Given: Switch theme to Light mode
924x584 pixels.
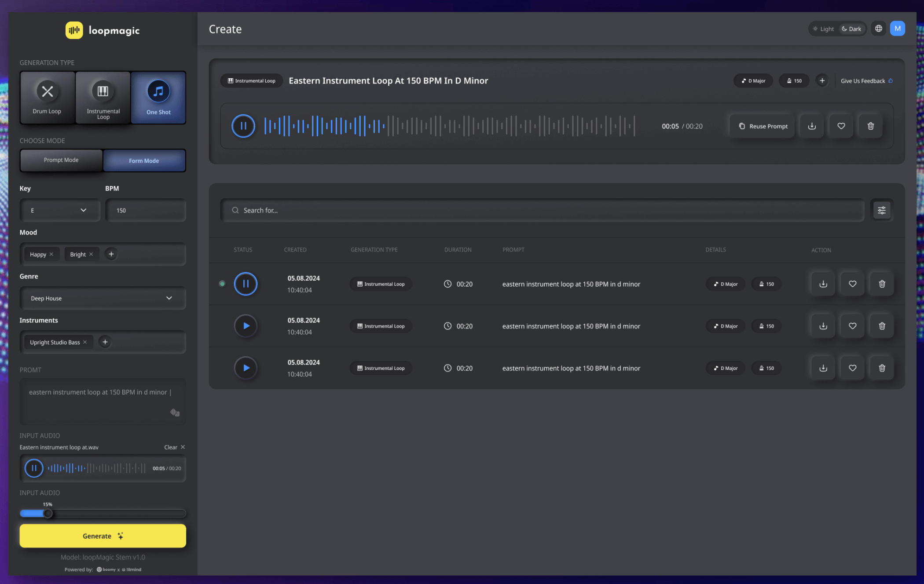Looking at the screenshot, I should click(823, 29).
